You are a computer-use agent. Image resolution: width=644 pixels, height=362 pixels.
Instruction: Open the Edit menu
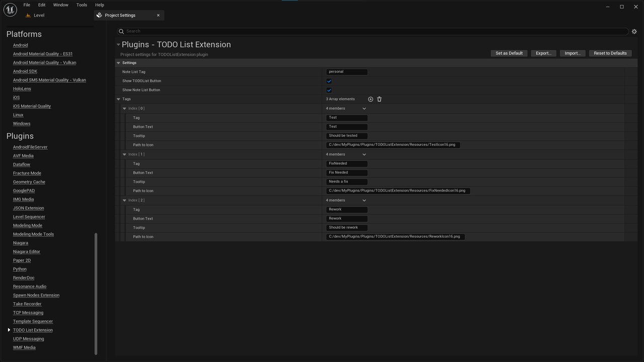42,5
